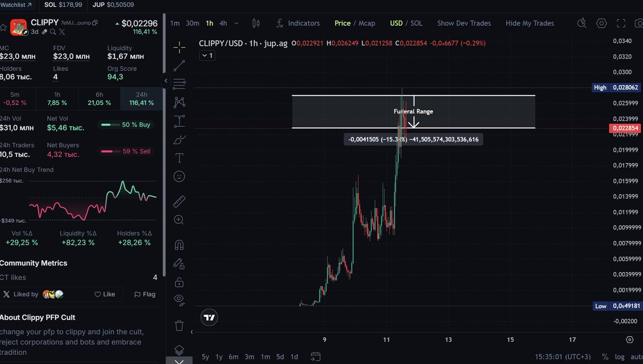
Task: Click the Like button
Action: (105, 294)
